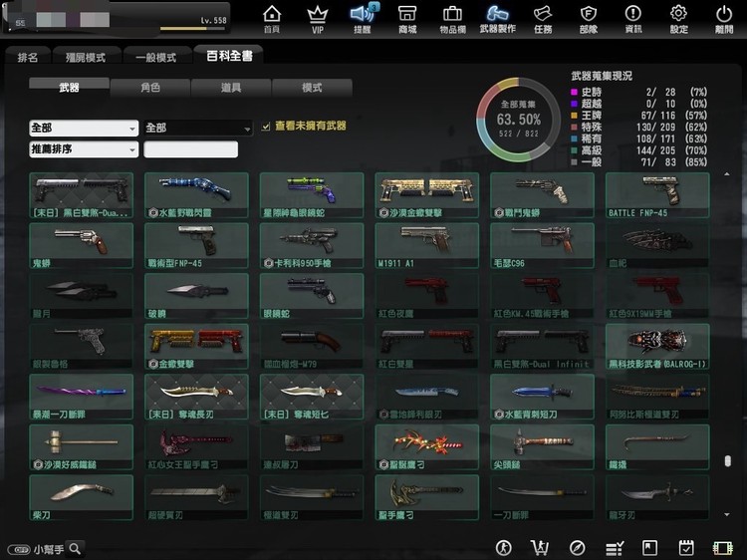This screenshot has height=560, width=747.
Task: Open the 資訊 info icon
Action: point(633,19)
